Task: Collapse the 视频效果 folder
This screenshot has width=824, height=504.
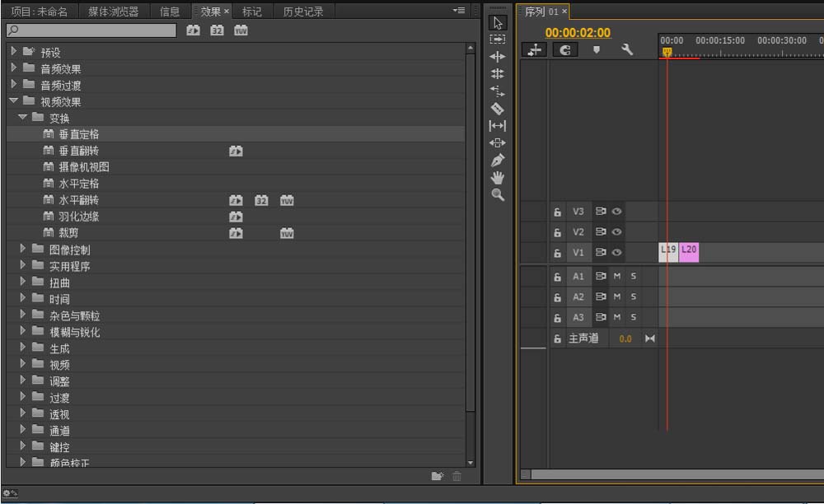Action: tap(14, 101)
